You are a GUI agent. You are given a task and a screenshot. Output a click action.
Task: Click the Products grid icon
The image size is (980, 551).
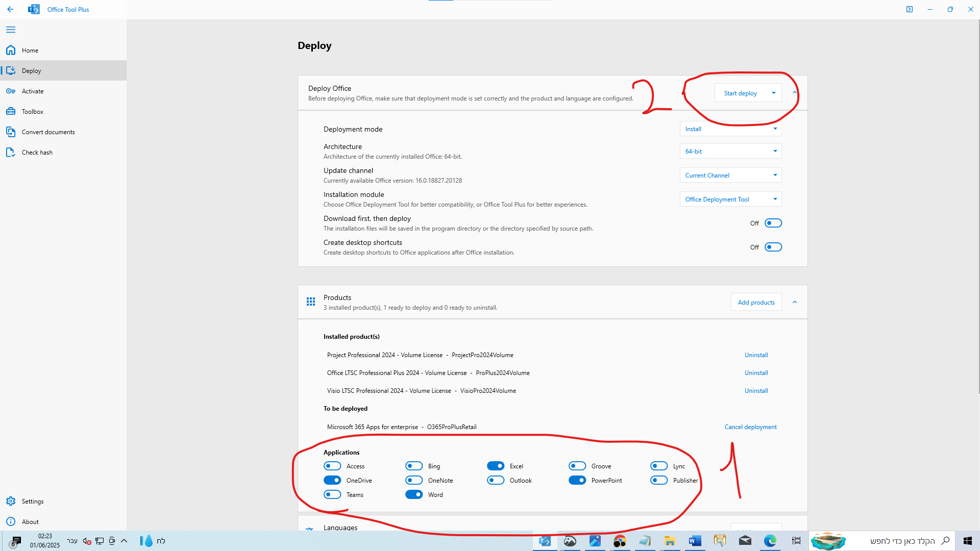[311, 302]
